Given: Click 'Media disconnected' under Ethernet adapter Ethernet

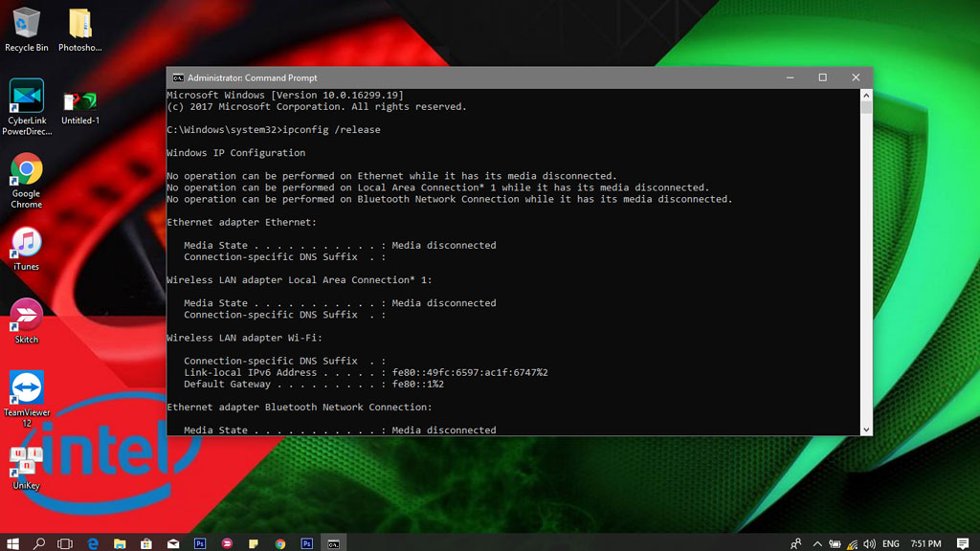Looking at the screenshot, I should [x=444, y=246].
